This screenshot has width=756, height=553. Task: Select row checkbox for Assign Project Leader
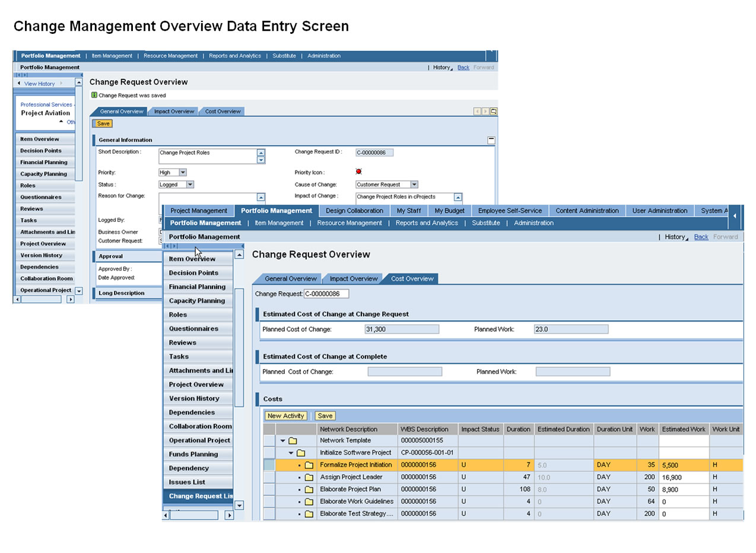[x=269, y=477]
